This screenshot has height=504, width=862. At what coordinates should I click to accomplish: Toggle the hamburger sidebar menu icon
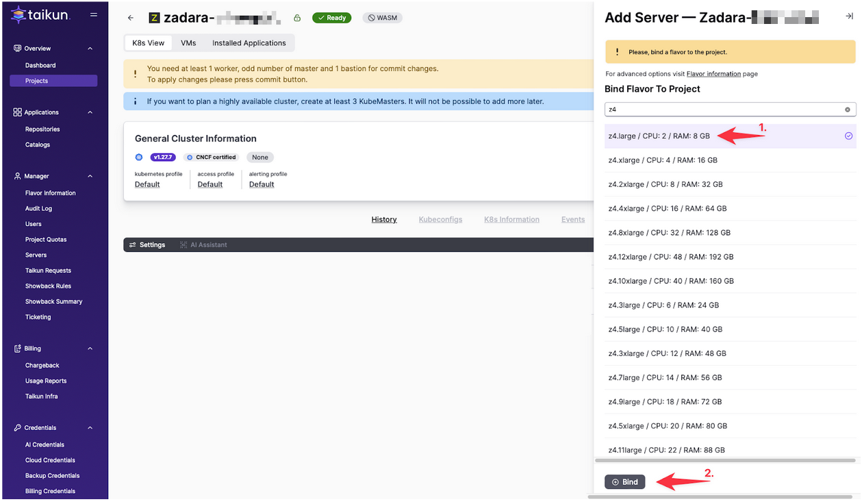click(94, 15)
